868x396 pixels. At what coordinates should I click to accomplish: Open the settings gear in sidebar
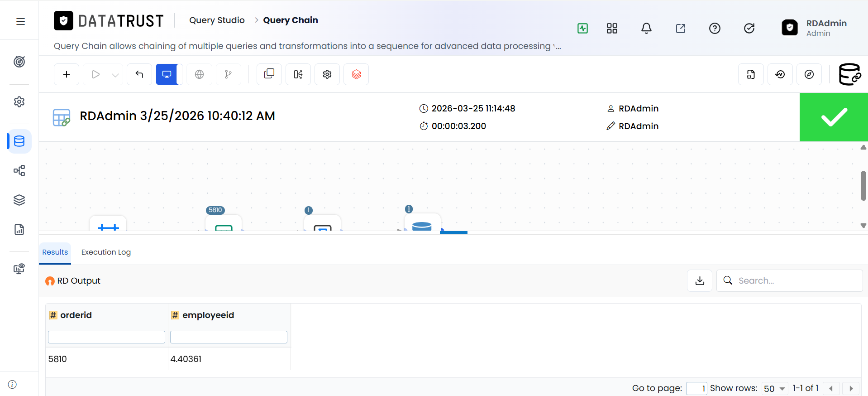pyautogui.click(x=19, y=101)
